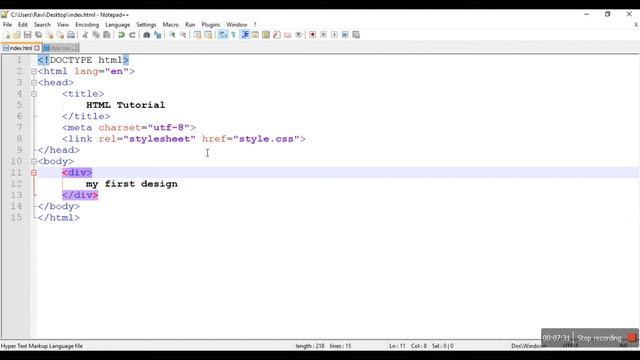Collapse the head tag fold marker
The height and width of the screenshot is (360, 640).
pyautogui.click(x=34, y=83)
